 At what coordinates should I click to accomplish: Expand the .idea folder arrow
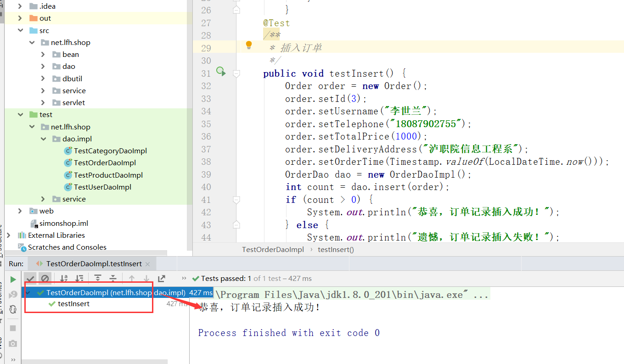20,6
